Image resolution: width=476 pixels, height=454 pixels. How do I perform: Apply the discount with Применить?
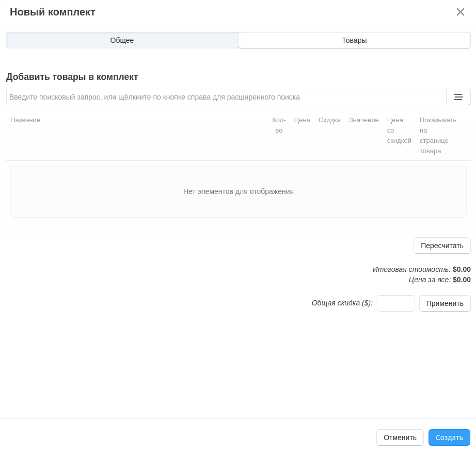click(x=445, y=303)
